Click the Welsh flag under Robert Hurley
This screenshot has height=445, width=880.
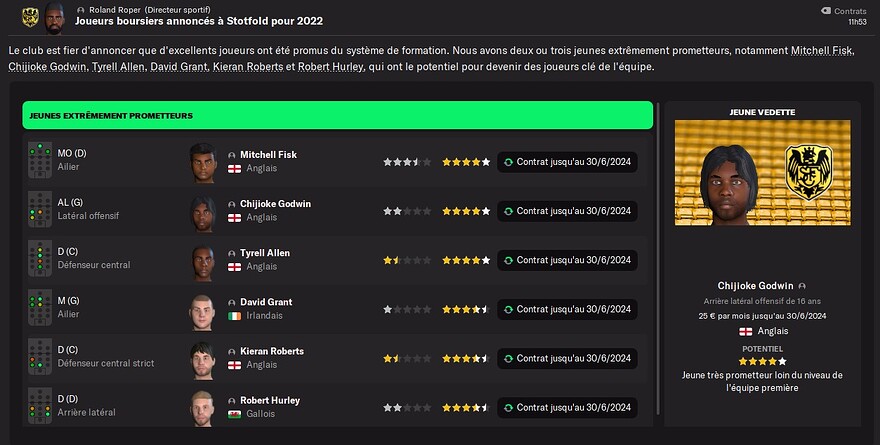[235, 414]
